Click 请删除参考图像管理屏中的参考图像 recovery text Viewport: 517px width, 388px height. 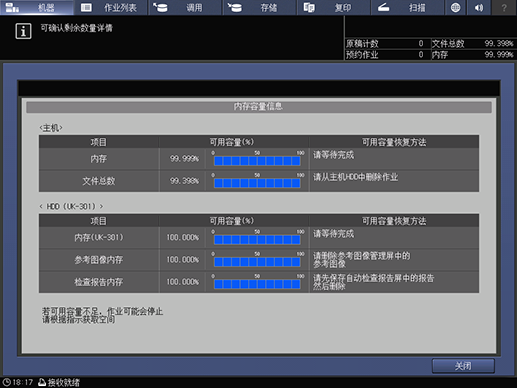[x=361, y=260]
